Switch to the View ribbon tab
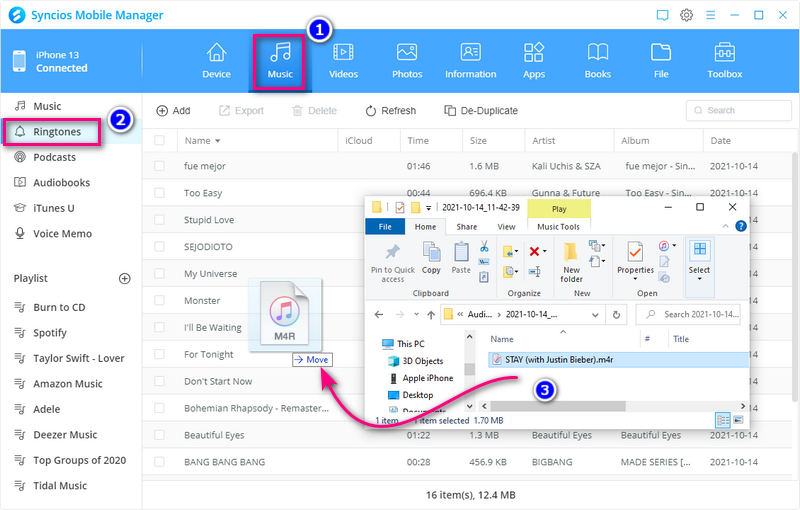This screenshot has width=800, height=510. (x=506, y=227)
